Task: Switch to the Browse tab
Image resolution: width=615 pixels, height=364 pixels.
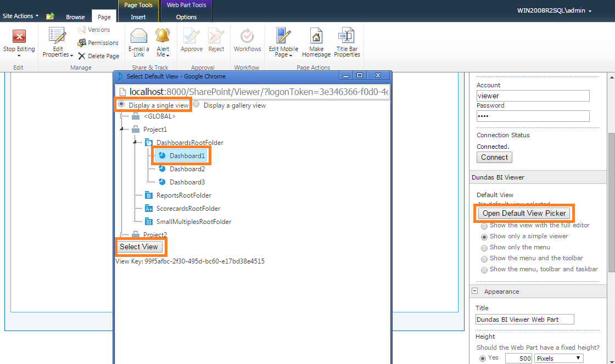Action: click(75, 17)
